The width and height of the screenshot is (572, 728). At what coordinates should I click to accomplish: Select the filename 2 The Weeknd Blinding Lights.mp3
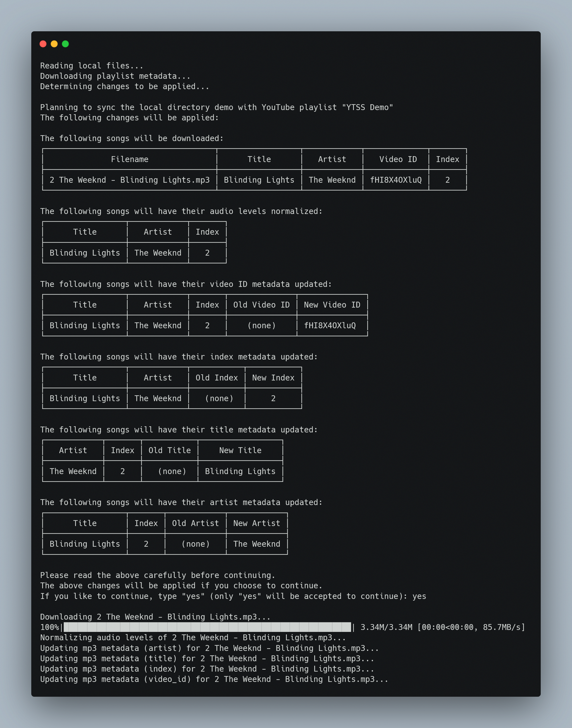click(129, 180)
